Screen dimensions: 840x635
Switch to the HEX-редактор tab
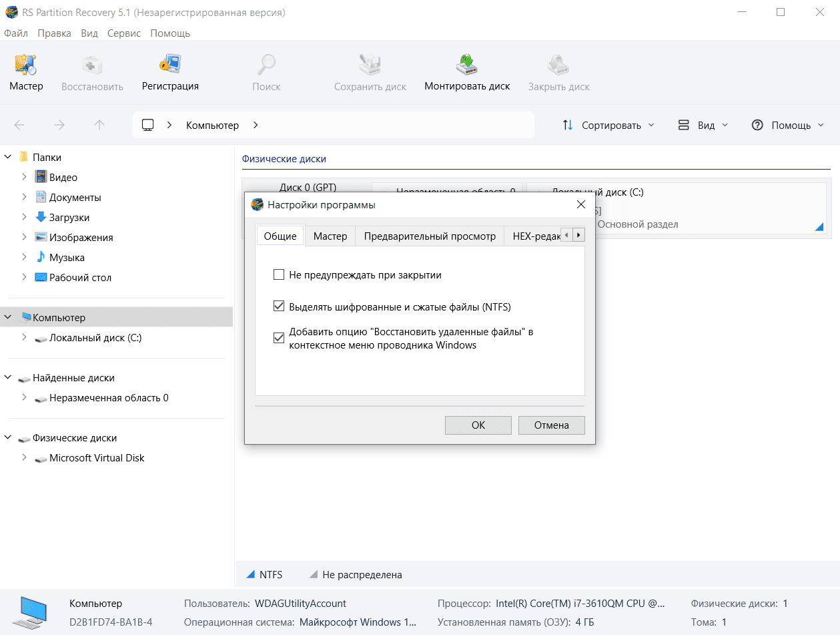point(532,236)
